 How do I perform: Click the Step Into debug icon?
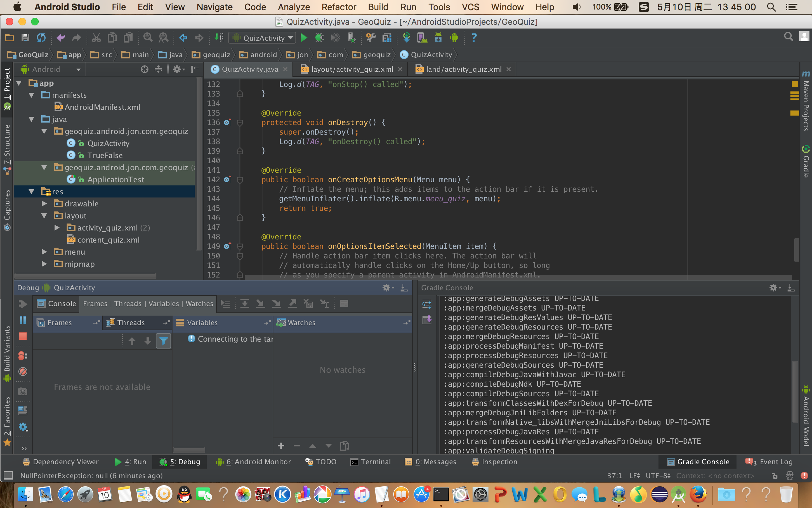[x=260, y=304]
